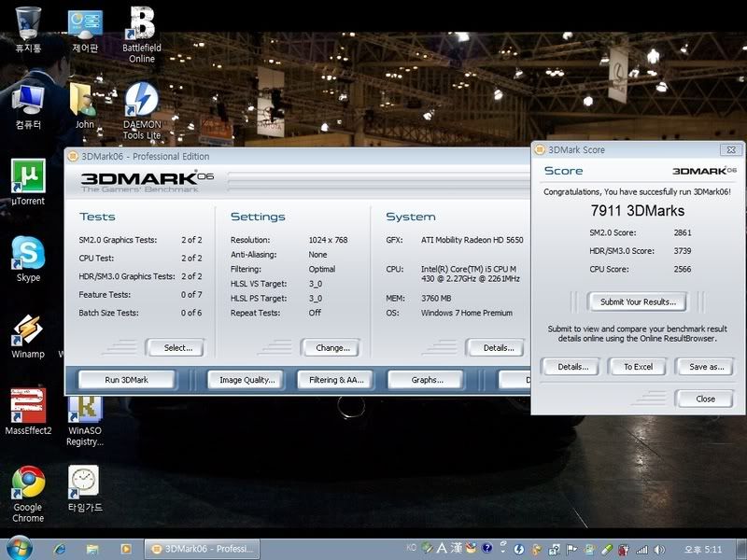Open the WinASO Registry desktop icon
This screenshot has height=560, width=747.
85,406
